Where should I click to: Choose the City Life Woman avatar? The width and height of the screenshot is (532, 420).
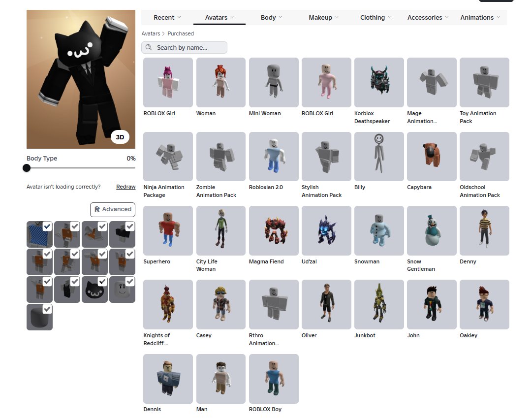pos(221,230)
